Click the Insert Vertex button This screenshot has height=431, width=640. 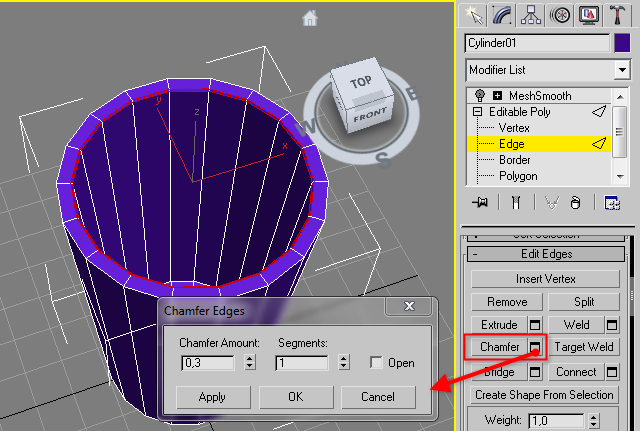click(x=545, y=279)
